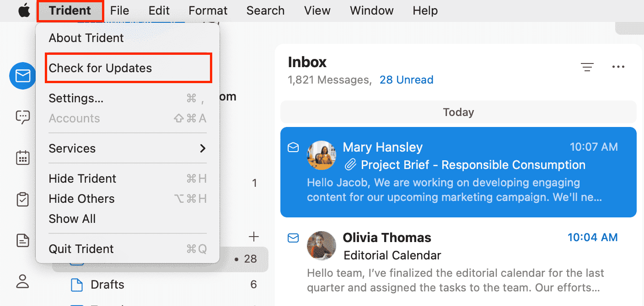Expand the Services submenu
Image resolution: width=644 pixels, height=306 pixels.
128,148
